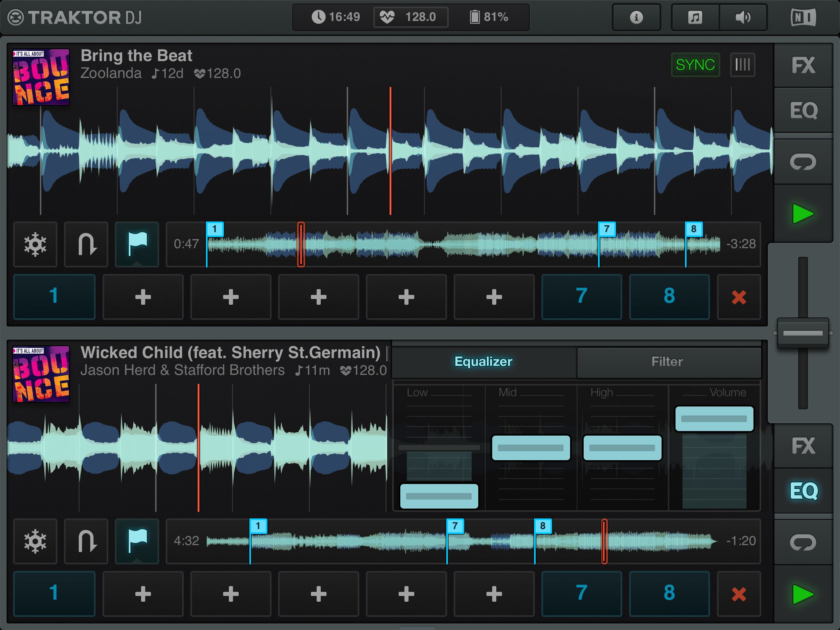Trigger hotcue 7 on Wicked Child
The height and width of the screenshot is (630, 840).
(x=582, y=593)
